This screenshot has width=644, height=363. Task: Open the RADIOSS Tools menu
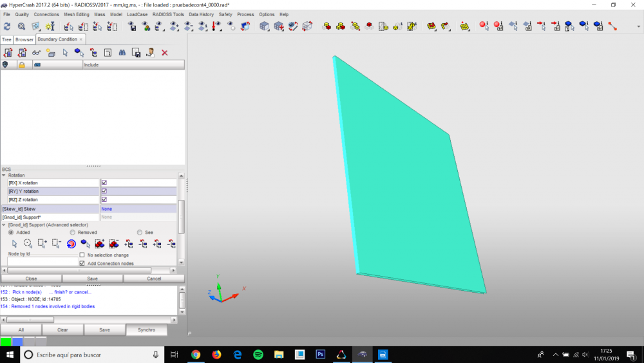(x=168, y=14)
